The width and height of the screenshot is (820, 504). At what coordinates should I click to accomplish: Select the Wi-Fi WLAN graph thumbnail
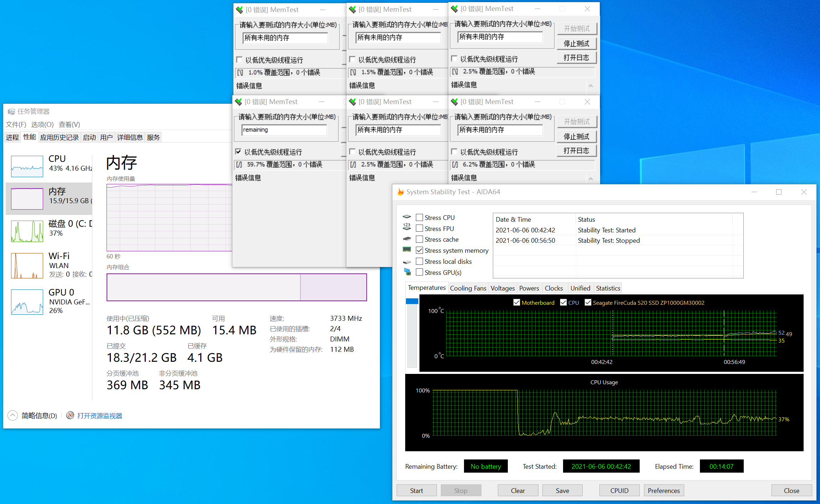(27, 266)
